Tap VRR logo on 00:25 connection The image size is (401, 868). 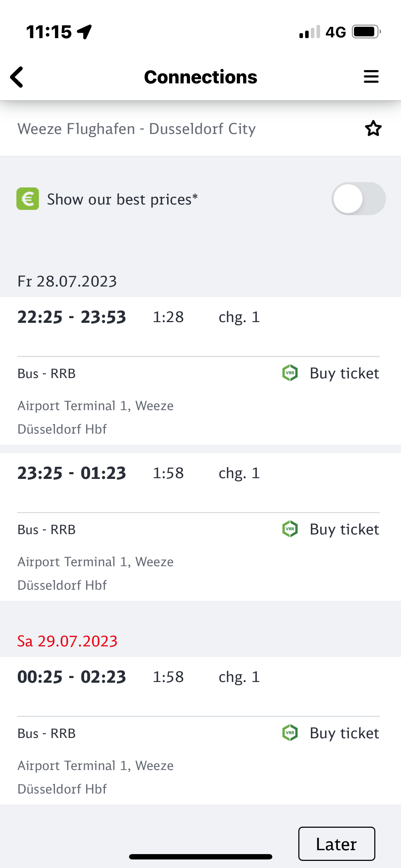pyautogui.click(x=290, y=733)
